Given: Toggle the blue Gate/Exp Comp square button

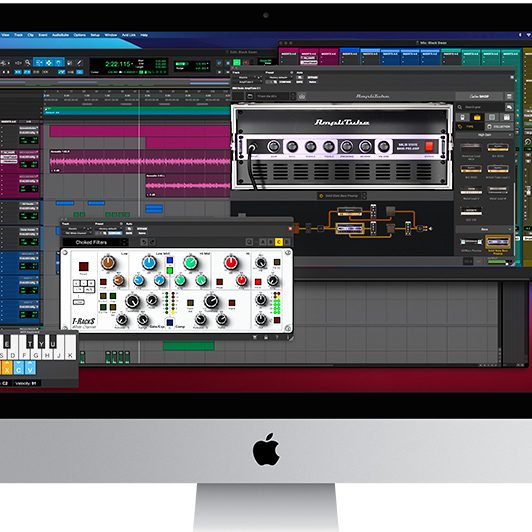Looking at the screenshot, I should click(x=170, y=322).
